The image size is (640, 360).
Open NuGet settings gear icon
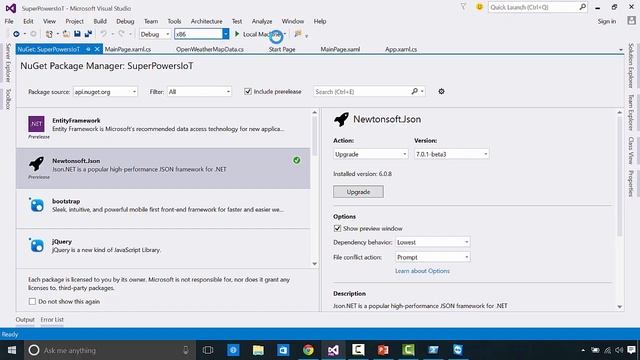pos(441,91)
